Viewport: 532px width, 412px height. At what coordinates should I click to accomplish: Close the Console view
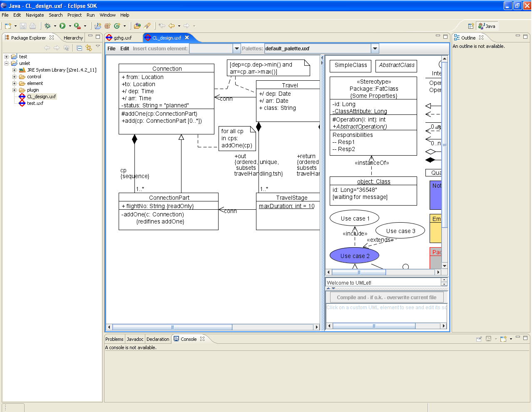(202, 339)
